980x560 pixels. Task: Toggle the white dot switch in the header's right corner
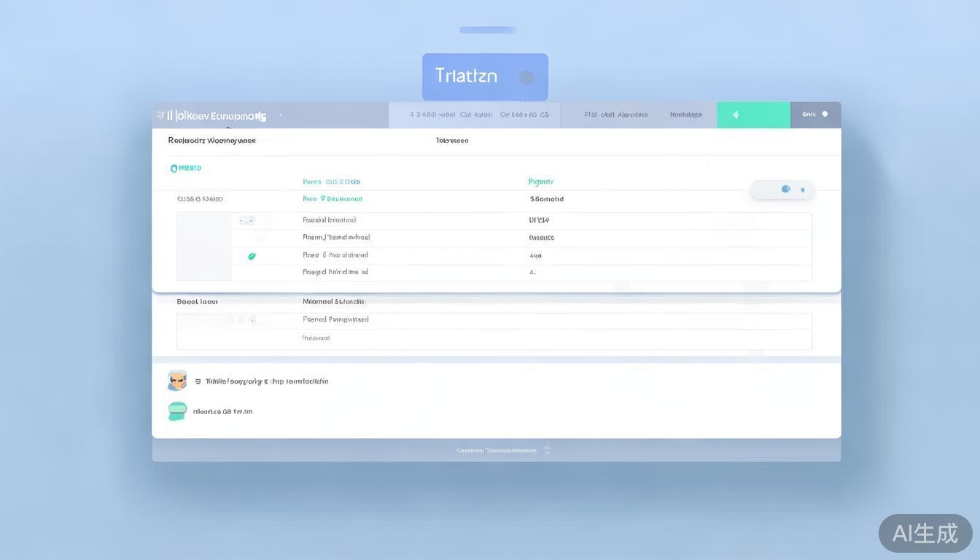(x=825, y=114)
